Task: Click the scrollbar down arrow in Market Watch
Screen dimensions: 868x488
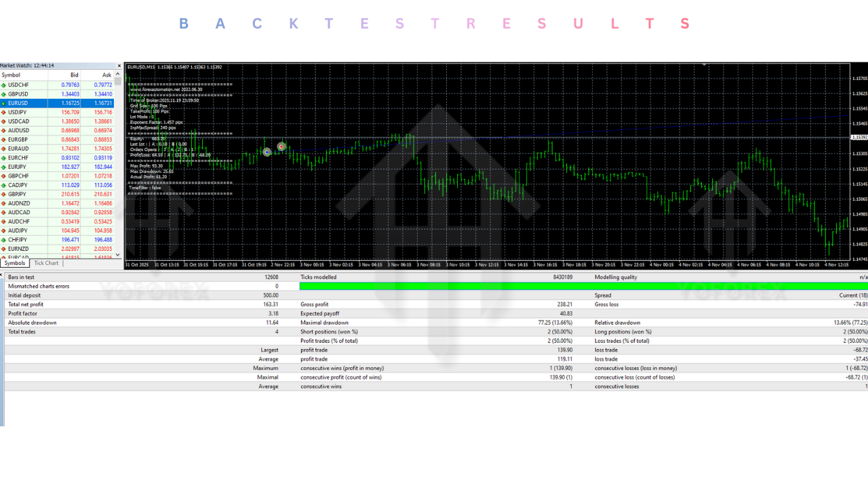Action: (117, 256)
